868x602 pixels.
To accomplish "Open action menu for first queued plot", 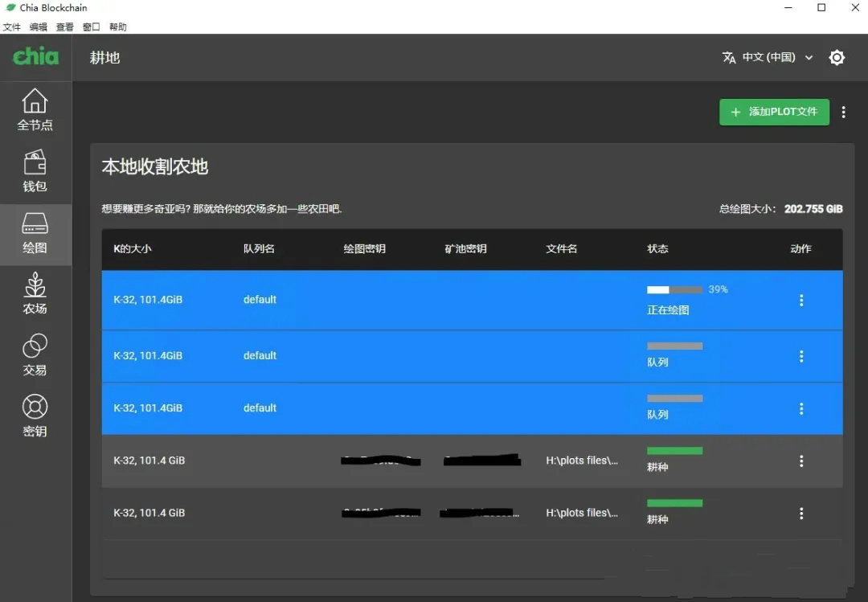I will pos(800,357).
